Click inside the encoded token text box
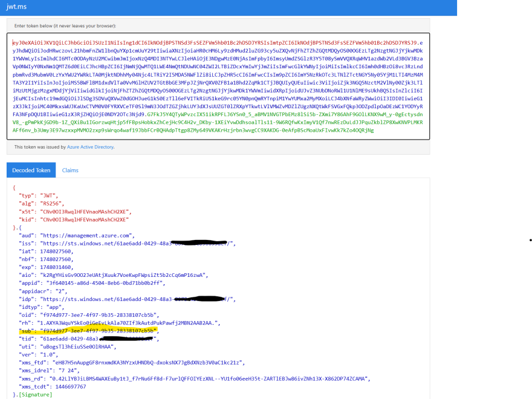 pyautogui.click(x=218, y=85)
